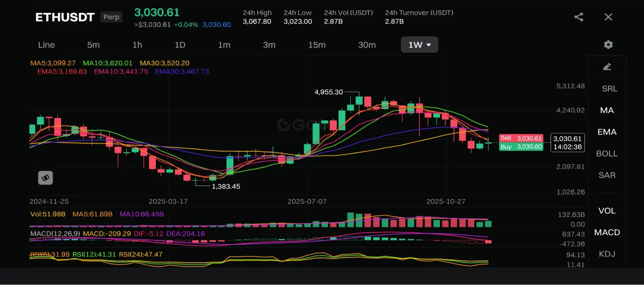Switch to Line chart view
This screenshot has width=644, height=285.
tap(46, 45)
